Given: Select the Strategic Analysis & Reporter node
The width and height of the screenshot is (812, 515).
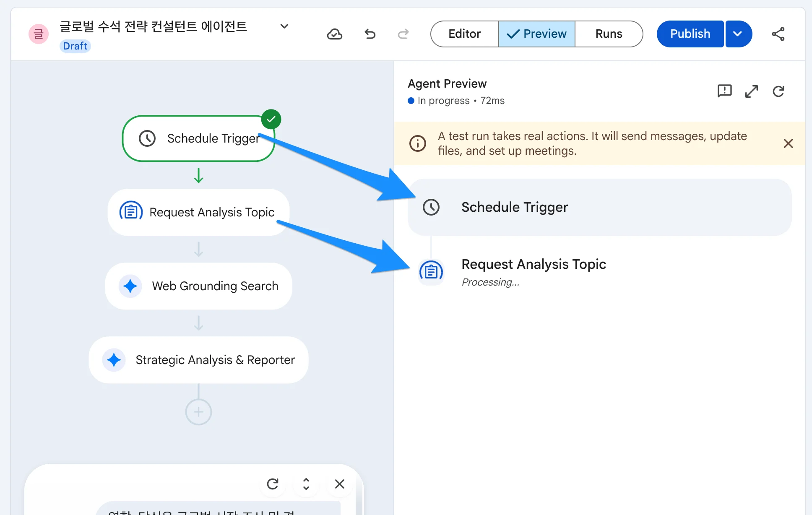Looking at the screenshot, I should 198,360.
